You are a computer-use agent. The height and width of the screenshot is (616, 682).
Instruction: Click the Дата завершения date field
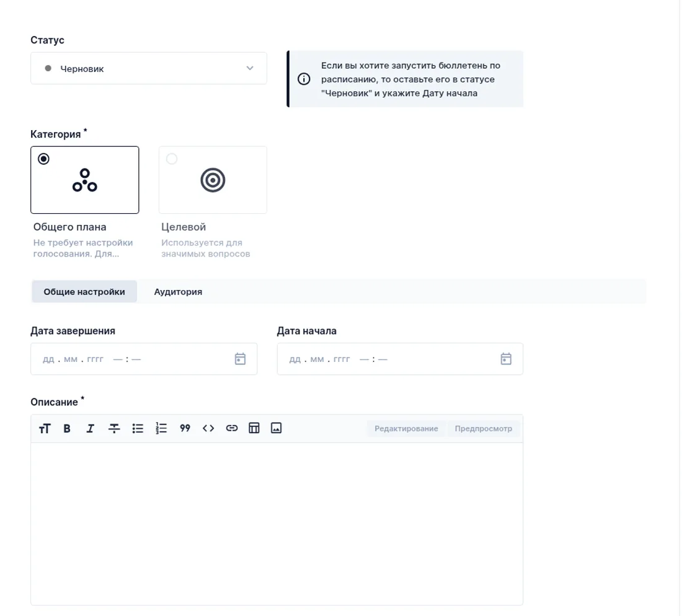point(144,359)
